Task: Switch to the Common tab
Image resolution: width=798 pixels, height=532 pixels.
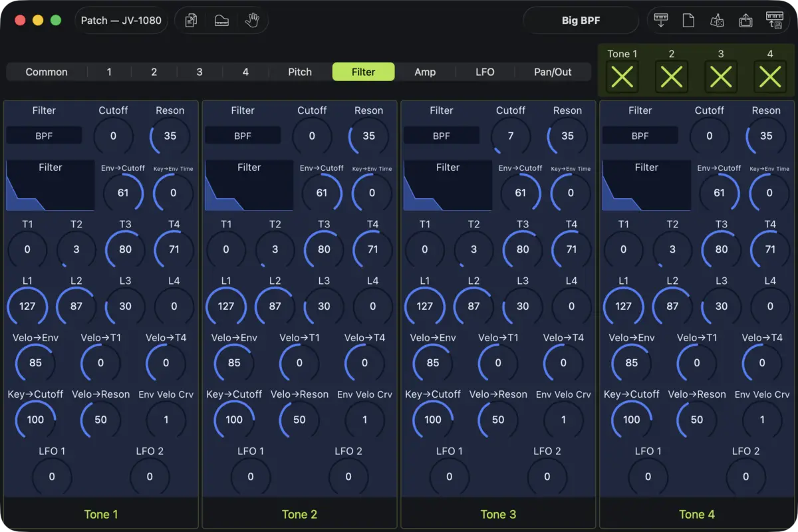Action: pos(47,72)
